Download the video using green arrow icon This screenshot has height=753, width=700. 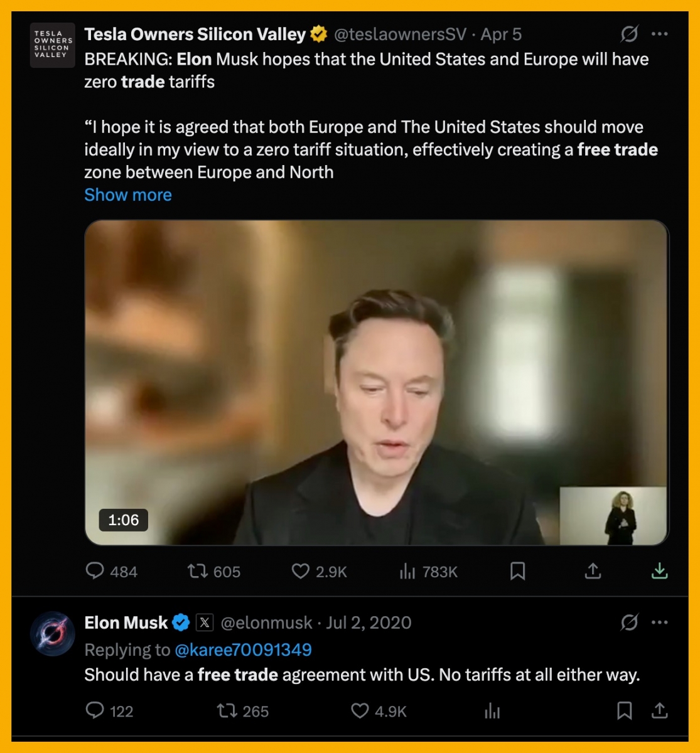(659, 570)
